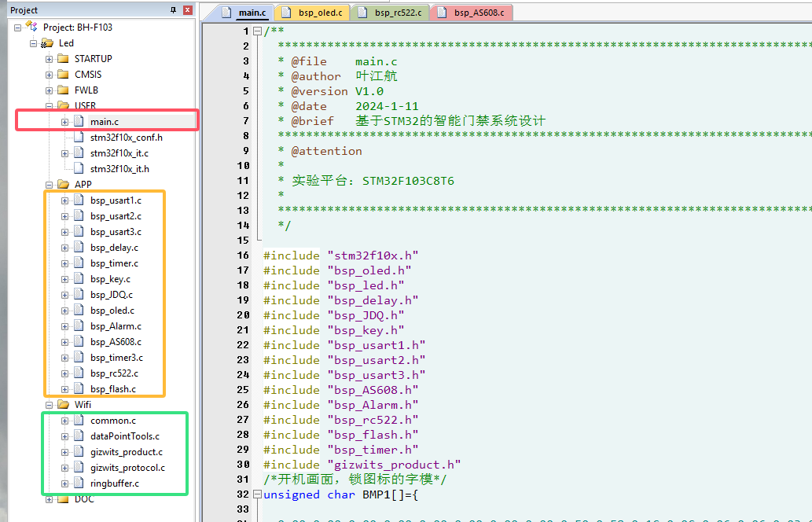Close the Project panel

point(187,10)
